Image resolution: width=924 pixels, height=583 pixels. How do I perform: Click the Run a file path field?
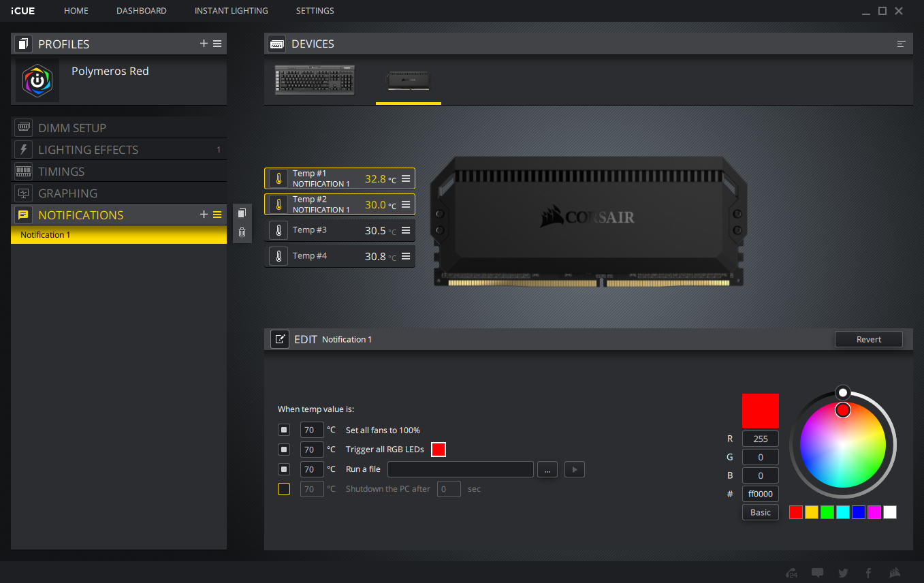pos(460,469)
